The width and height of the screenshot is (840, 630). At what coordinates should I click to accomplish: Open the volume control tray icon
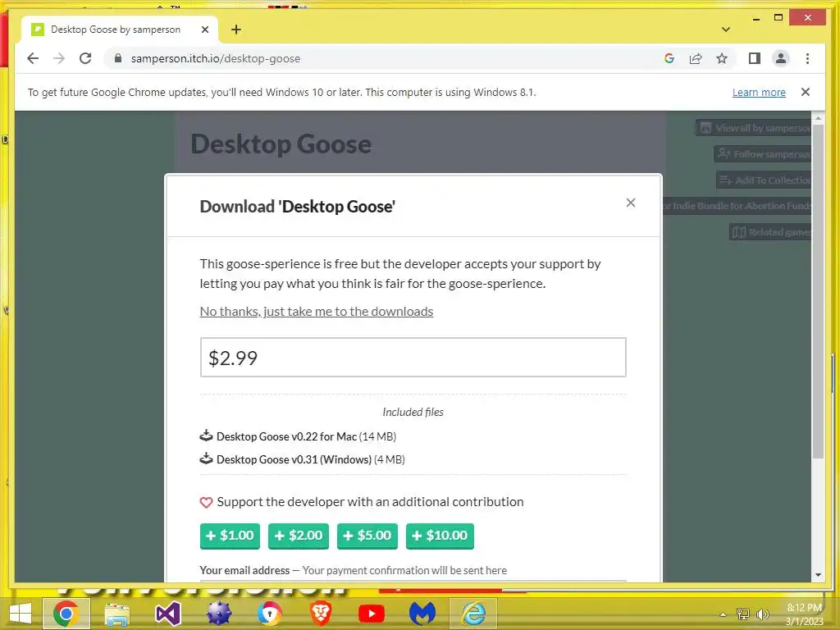[762, 614]
